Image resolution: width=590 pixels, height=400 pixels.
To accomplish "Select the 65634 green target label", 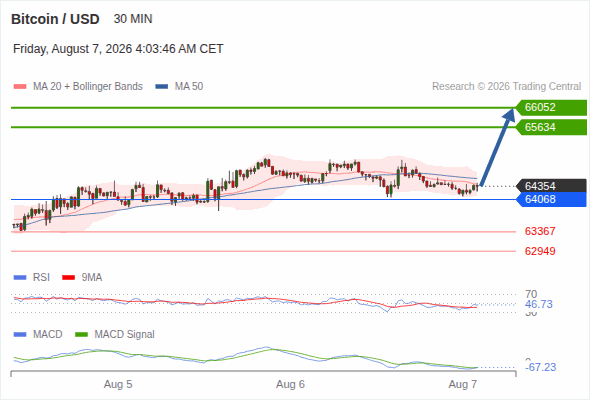I will point(551,127).
